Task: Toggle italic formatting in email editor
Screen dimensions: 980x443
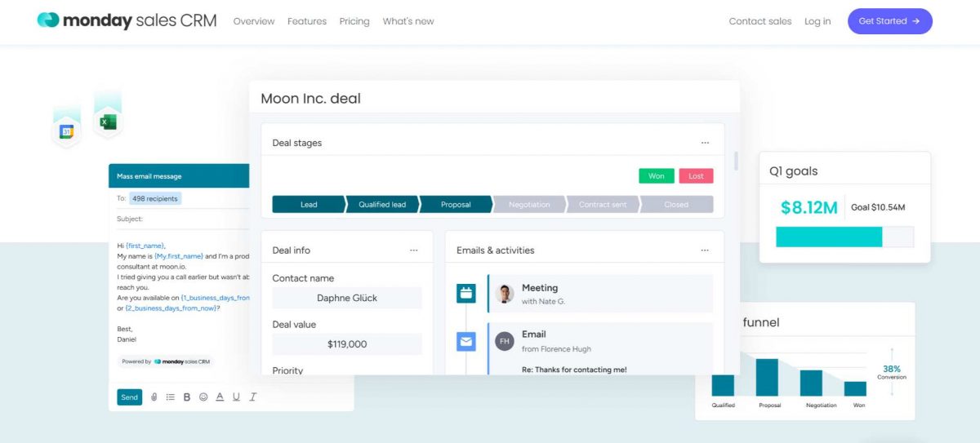Action: click(253, 397)
